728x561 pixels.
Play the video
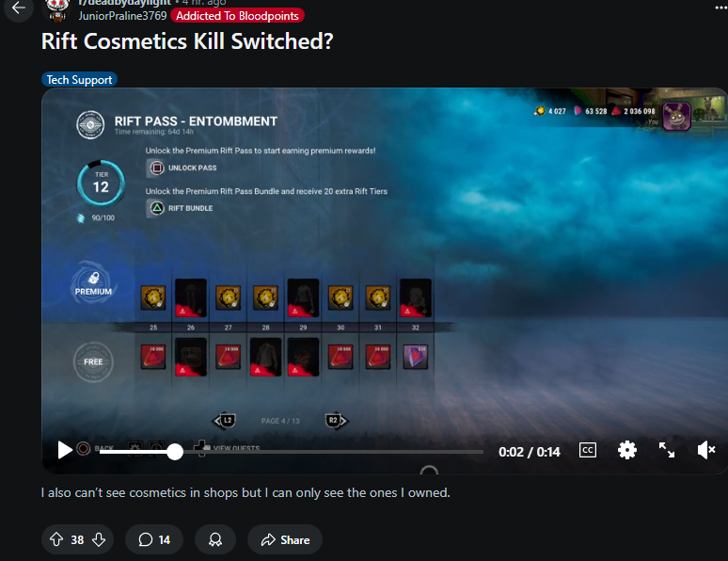(x=65, y=450)
